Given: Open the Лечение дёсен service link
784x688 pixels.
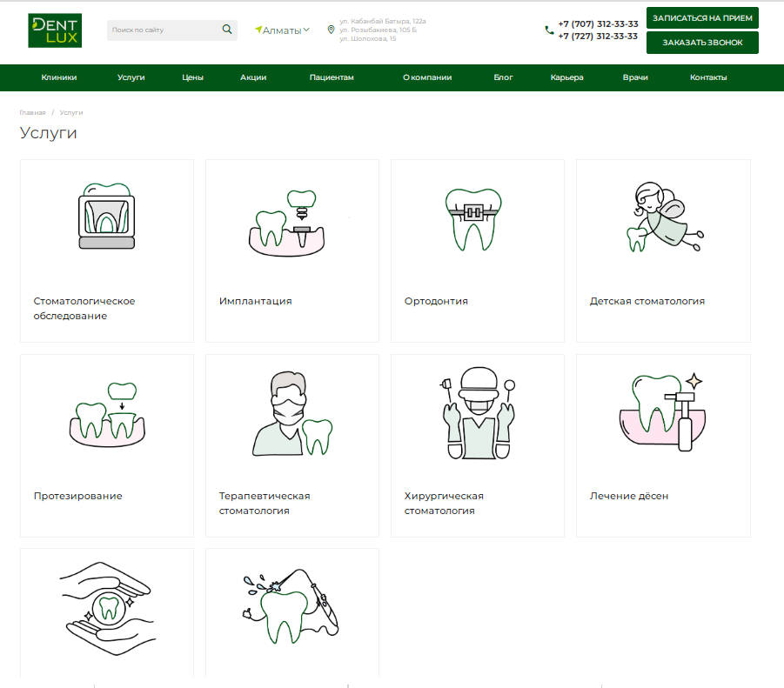Looking at the screenshot, I should (x=629, y=496).
